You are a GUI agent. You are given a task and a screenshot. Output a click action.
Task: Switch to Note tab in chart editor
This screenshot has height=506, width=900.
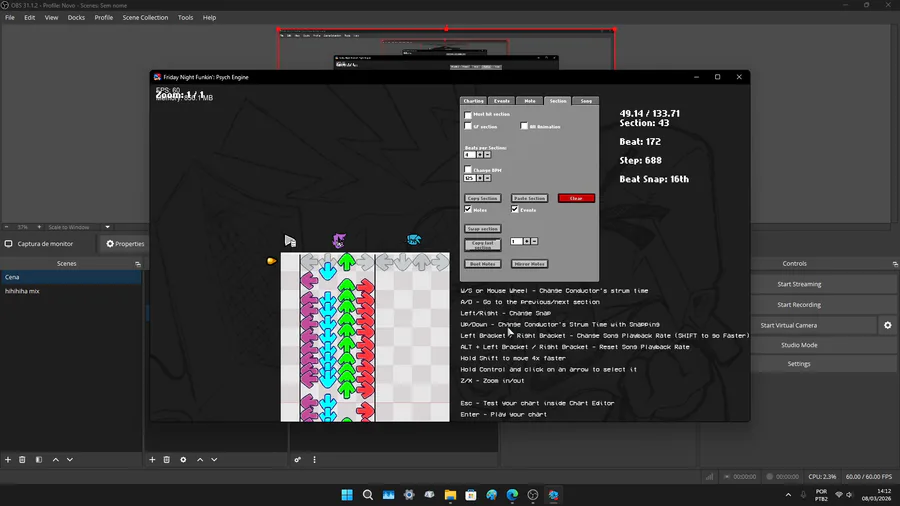point(530,101)
